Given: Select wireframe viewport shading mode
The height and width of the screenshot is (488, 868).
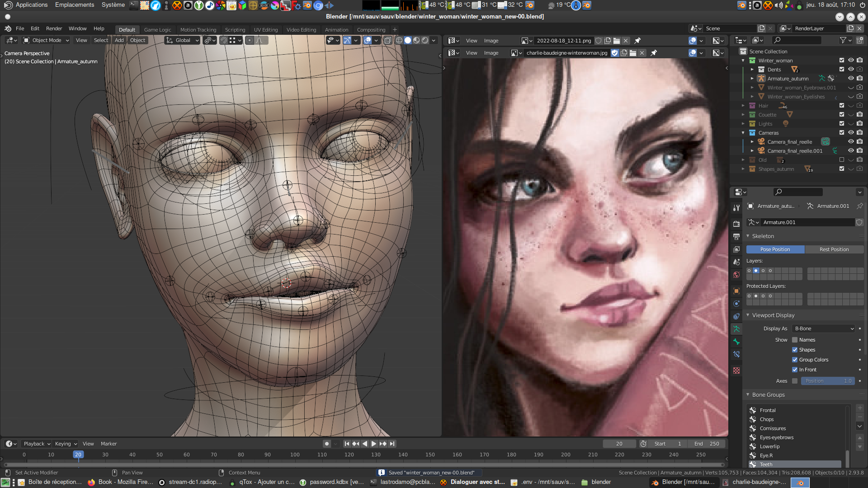Looking at the screenshot, I should pyautogui.click(x=399, y=40).
